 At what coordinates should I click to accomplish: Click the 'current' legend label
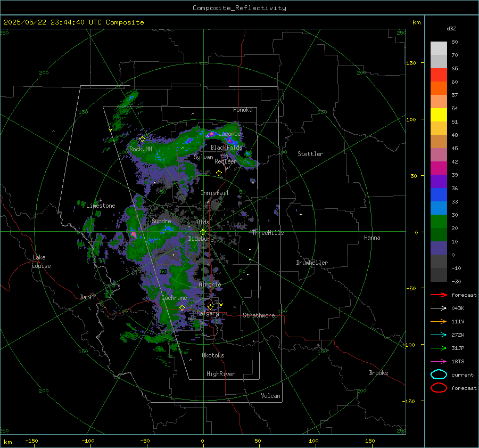click(463, 374)
